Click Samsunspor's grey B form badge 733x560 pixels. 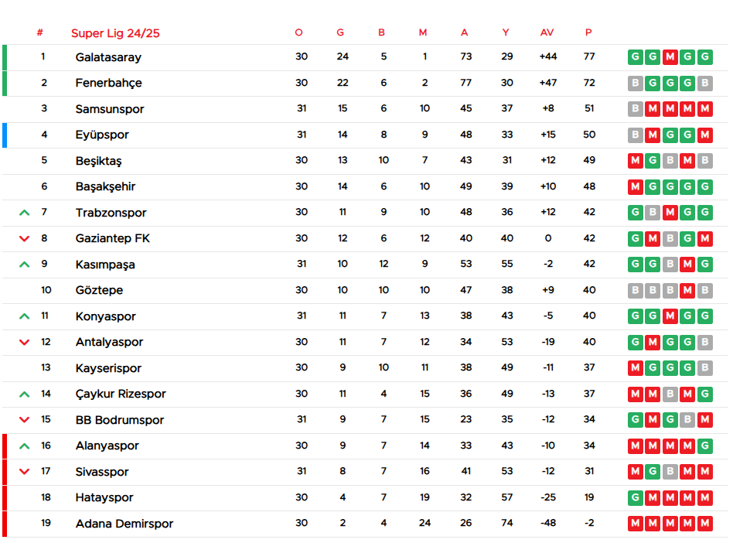(635, 109)
